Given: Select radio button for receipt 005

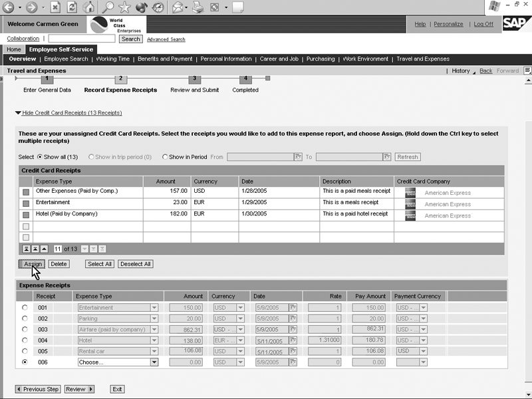Looking at the screenshot, I should click(25, 351).
